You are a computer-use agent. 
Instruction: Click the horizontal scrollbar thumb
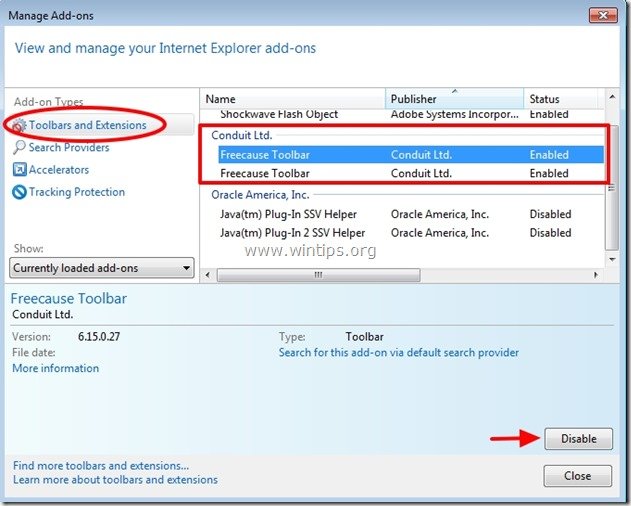[318, 275]
